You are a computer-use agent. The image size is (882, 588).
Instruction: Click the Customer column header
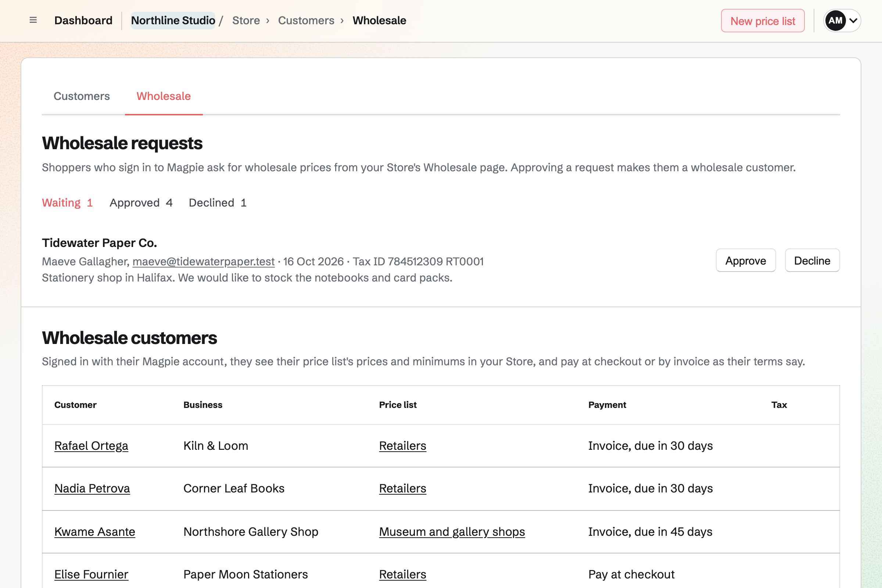pos(75,405)
